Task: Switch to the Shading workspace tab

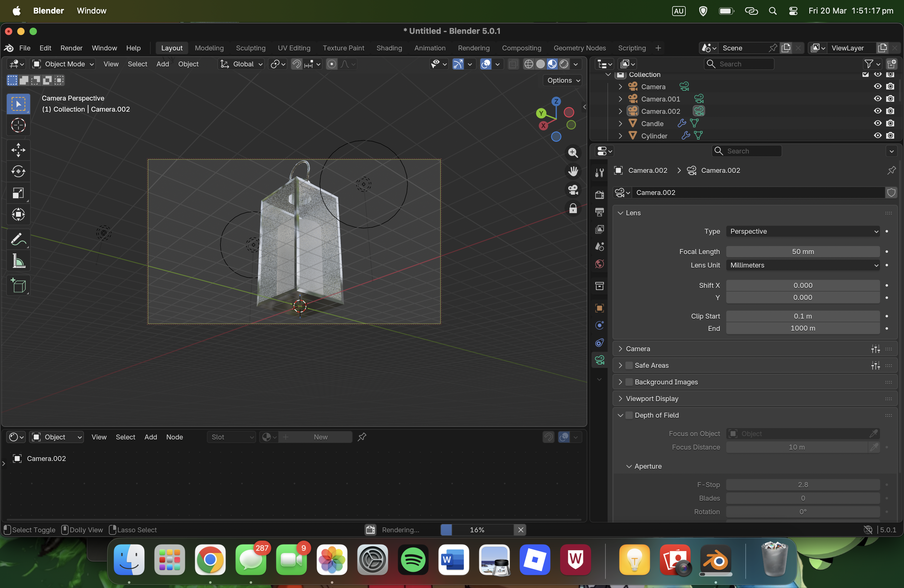Action: 389,48
